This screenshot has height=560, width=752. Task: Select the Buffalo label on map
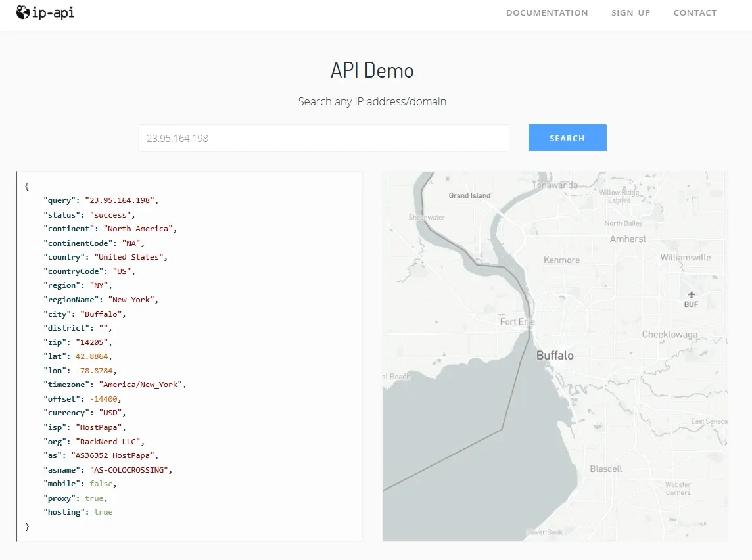[555, 356]
